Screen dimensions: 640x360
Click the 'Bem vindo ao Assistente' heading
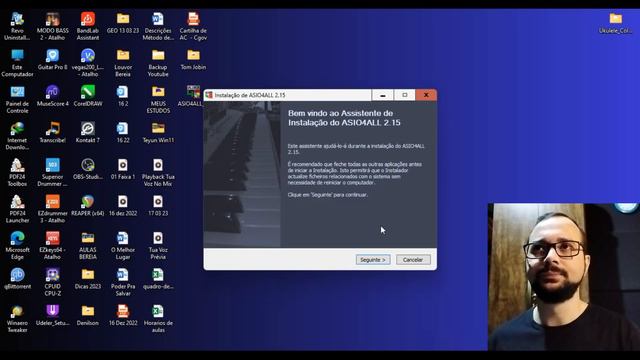click(344, 118)
